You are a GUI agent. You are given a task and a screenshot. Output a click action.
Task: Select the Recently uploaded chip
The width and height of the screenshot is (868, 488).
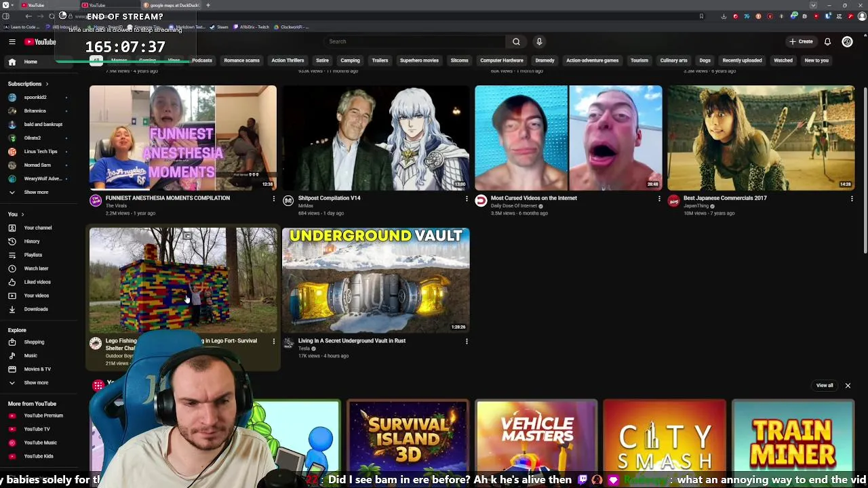[x=742, y=60]
